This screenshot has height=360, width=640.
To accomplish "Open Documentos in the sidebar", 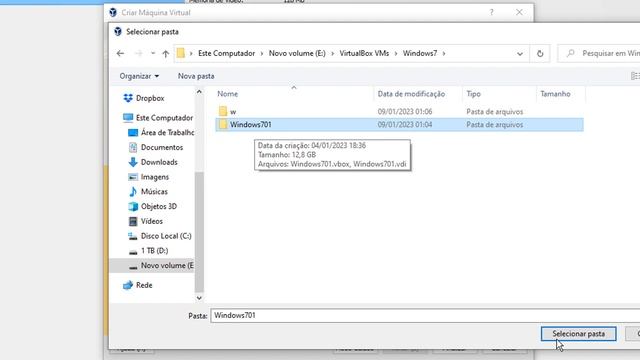I will pyautogui.click(x=162, y=147).
